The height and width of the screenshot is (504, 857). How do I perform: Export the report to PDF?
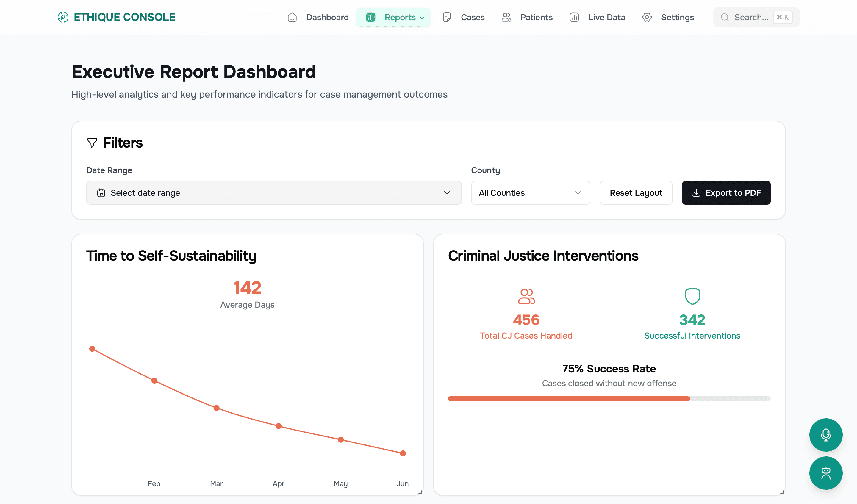pos(726,193)
